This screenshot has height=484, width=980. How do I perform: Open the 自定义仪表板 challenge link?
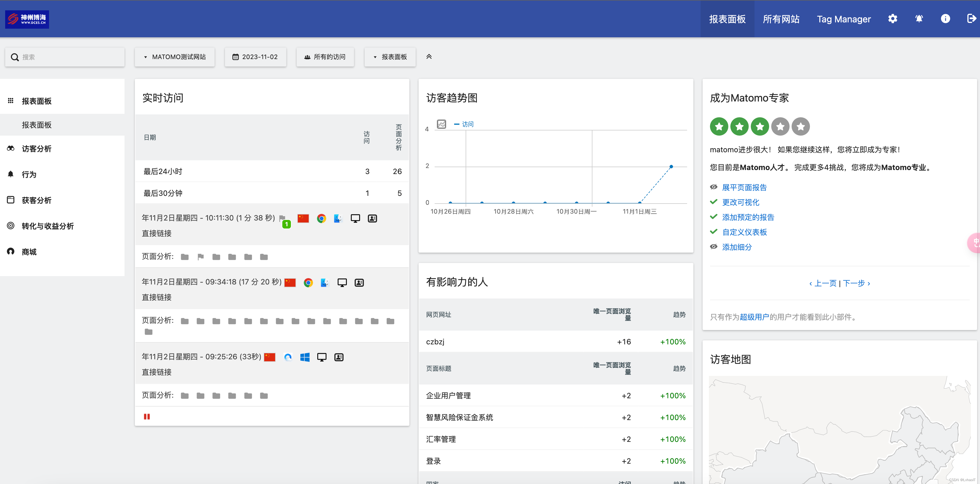pos(744,232)
